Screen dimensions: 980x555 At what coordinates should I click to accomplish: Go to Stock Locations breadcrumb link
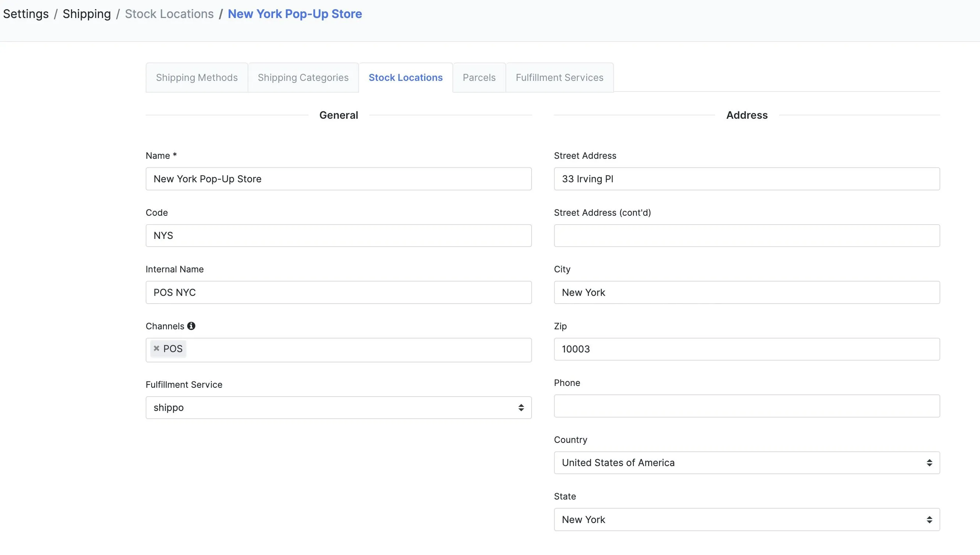169,14
